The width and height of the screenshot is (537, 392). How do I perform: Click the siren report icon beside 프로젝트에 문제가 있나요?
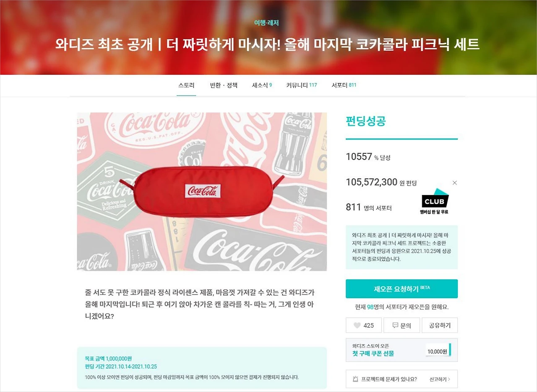[355, 379]
